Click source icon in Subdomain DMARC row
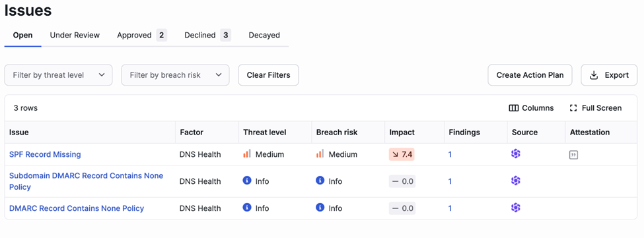Image resolution: width=644 pixels, height=238 pixels. point(516,181)
